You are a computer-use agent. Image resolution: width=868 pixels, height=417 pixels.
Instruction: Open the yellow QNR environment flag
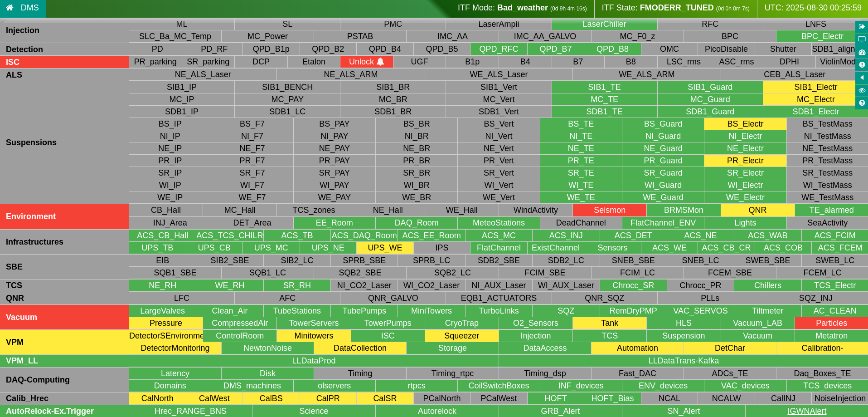(757, 210)
